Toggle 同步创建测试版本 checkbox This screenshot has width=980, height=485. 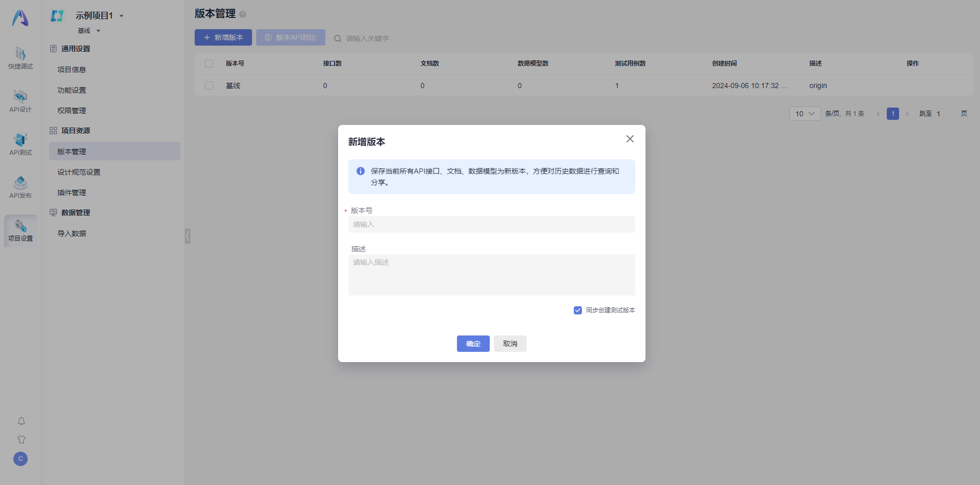pos(578,310)
